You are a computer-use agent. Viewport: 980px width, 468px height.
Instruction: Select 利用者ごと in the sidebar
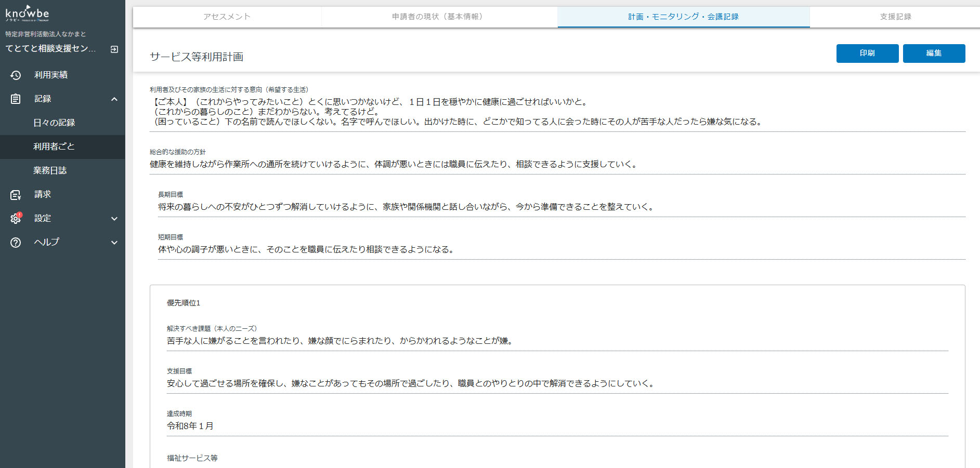click(x=54, y=147)
